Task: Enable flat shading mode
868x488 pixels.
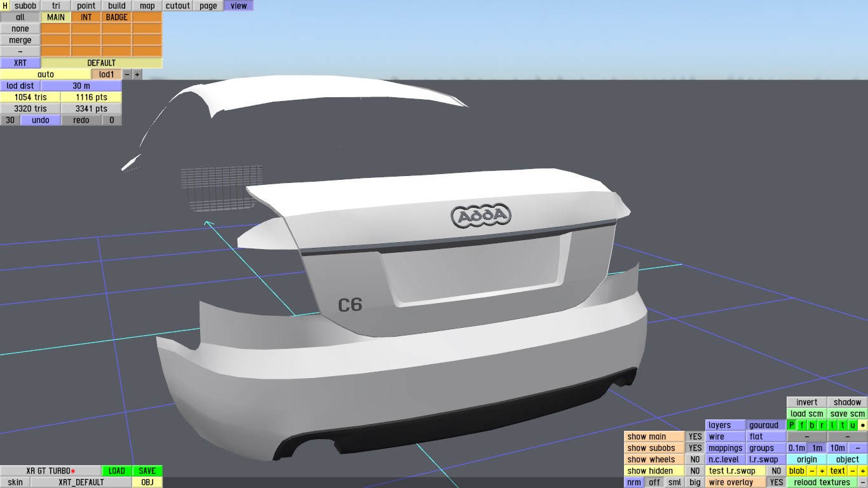Action: 765,437
